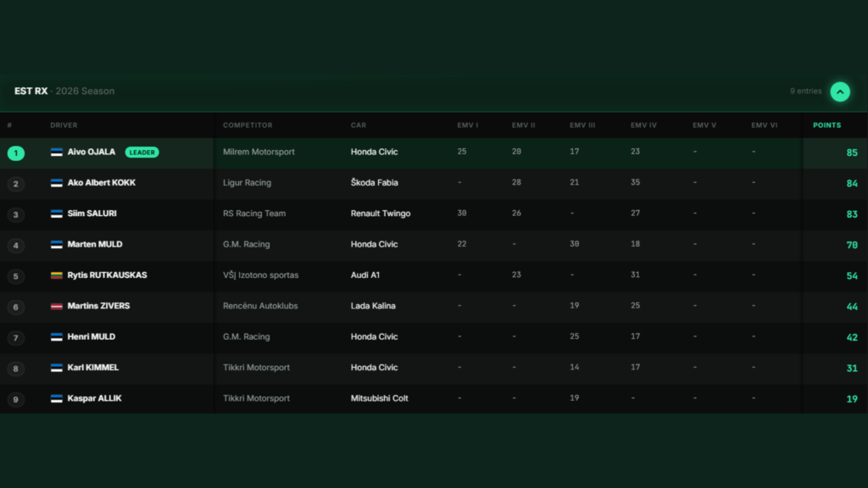868x488 pixels.
Task: Open driver Ako Albert KOKK
Action: tap(102, 183)
